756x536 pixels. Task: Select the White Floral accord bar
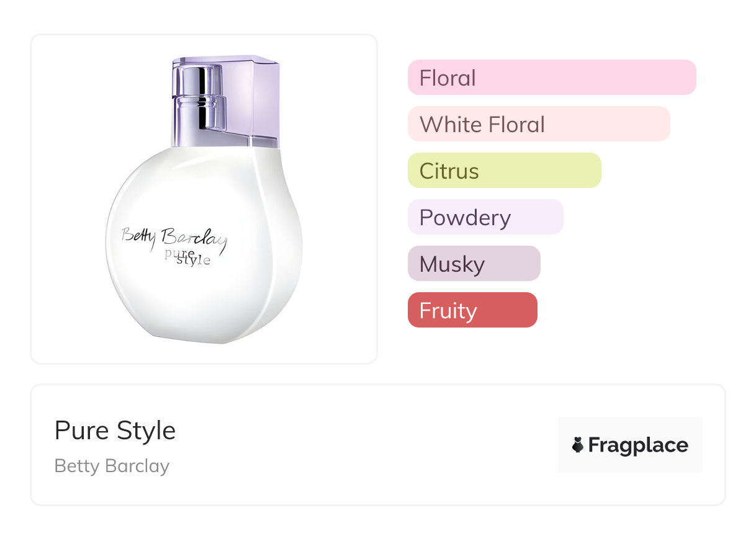coord(538,124)
